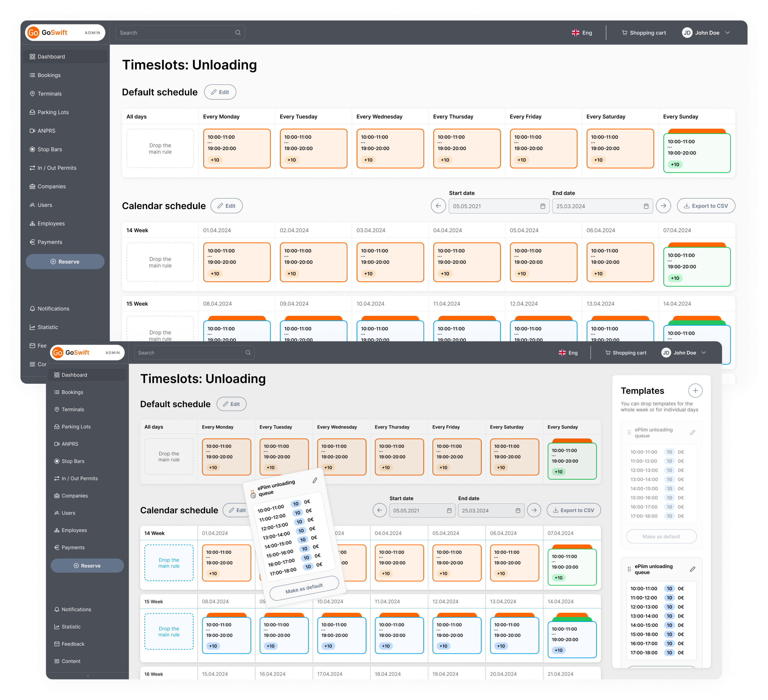Click the UK flag language icon in back window
The height and width of the screenshot is (700, 768).
[x=575, y=33]
